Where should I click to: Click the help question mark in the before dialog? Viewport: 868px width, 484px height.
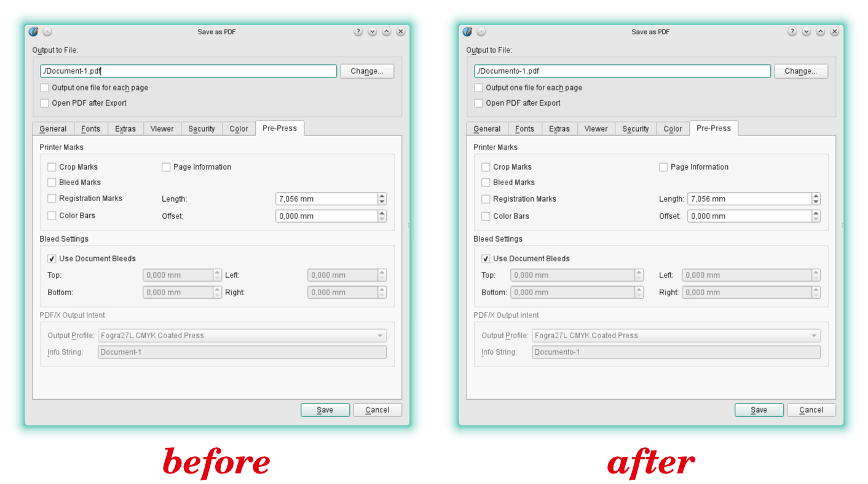point(358,32)
